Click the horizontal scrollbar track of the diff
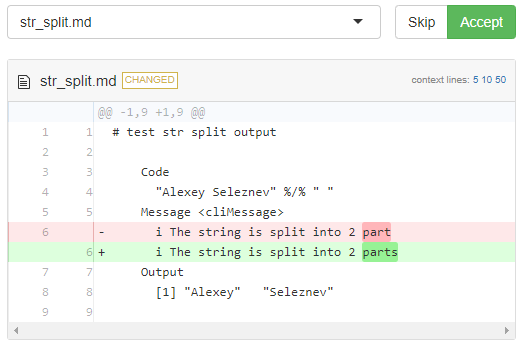Image resolution: width=522 pixels, height=362 pixels. click(261, 330)
